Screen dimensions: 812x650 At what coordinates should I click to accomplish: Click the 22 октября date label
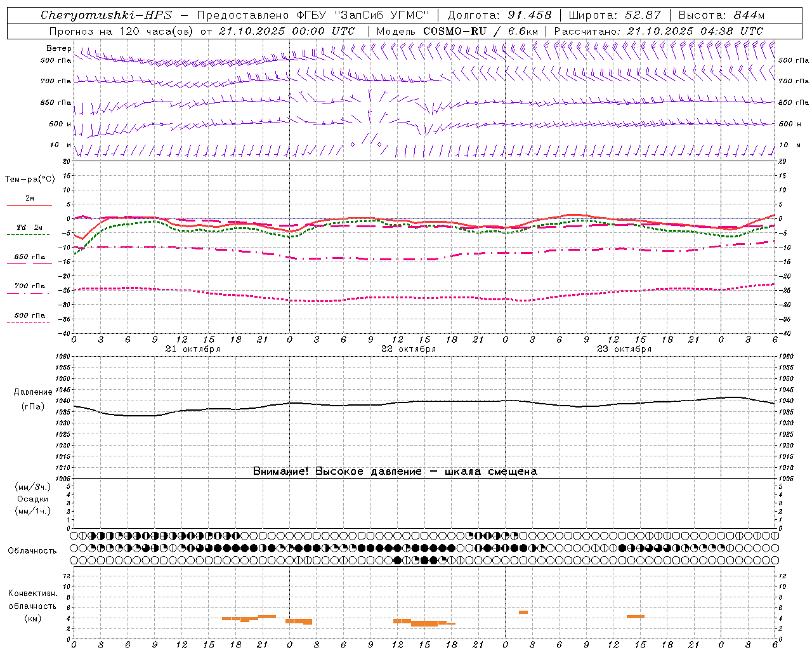pyautogui.click(x=408, y=349)
